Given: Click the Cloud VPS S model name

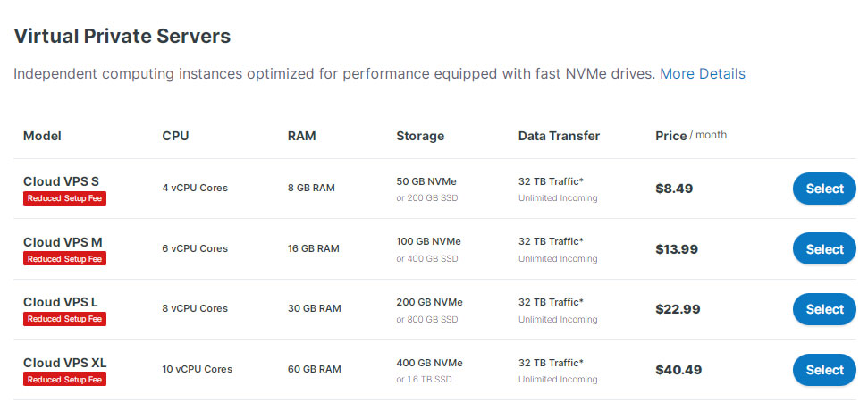Looking at the screenshot, I should (61, 181).
